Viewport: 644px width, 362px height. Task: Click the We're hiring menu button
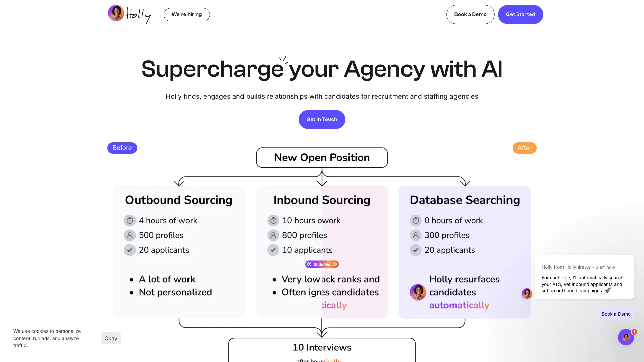coord(186,14)
